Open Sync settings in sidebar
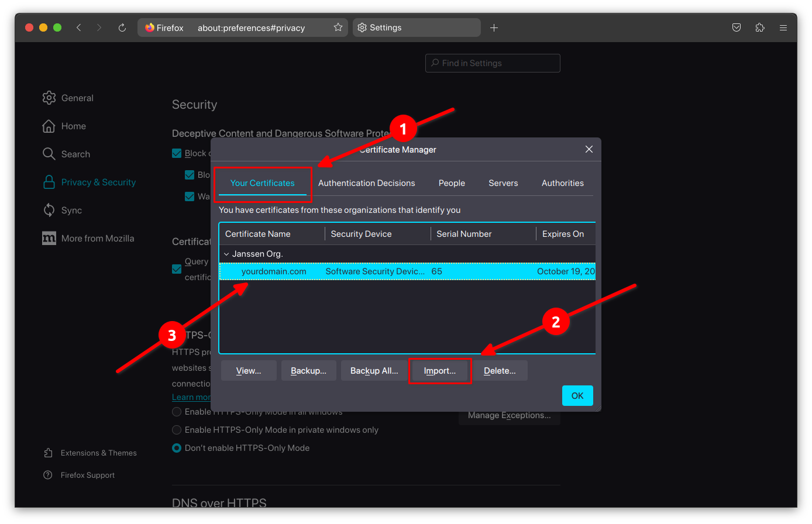 point(71,211)
